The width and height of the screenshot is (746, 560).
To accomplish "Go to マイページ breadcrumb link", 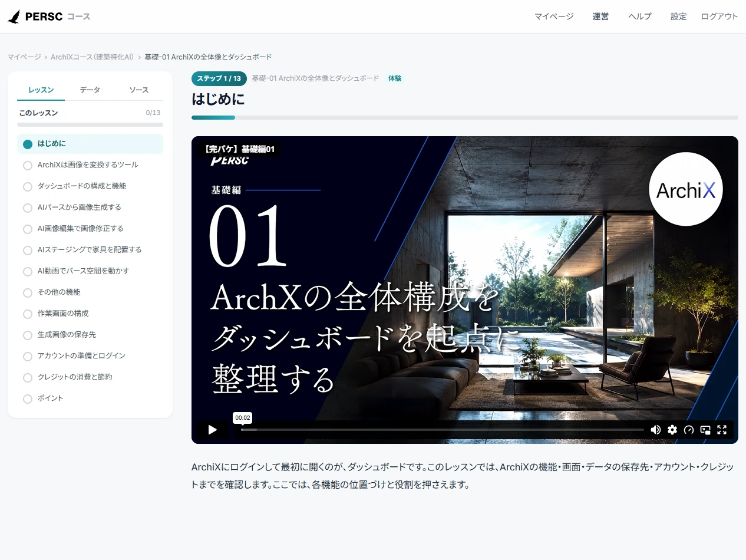I will coord(24,57).
